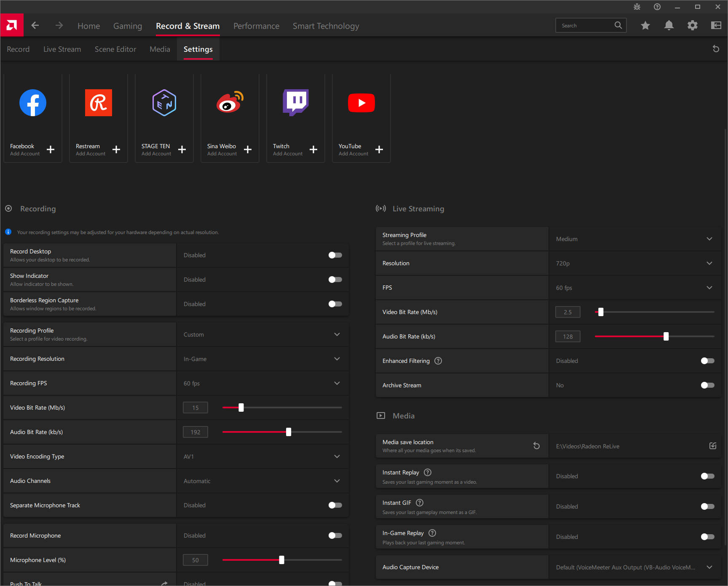Open the help question mark icon
The width and height of the screenshot is (728, 586).
(657, 7)
